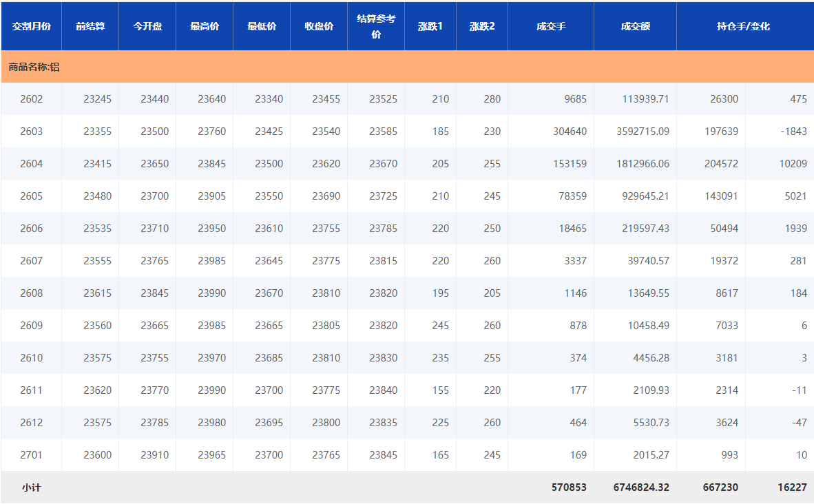Select the subtotal volume 570853
The width and height of the screenshot is (814, 504).
pyautogui.click(x=569, y=487)
